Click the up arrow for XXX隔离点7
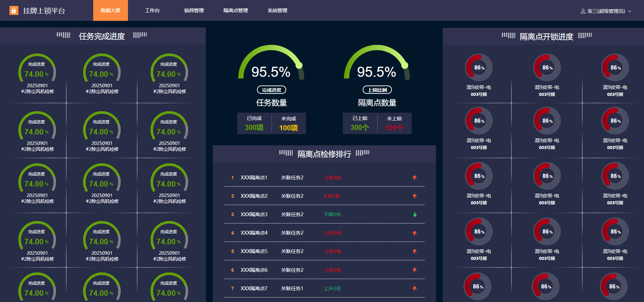This screenshot has height=302, width=644. [x=414, y=288]
